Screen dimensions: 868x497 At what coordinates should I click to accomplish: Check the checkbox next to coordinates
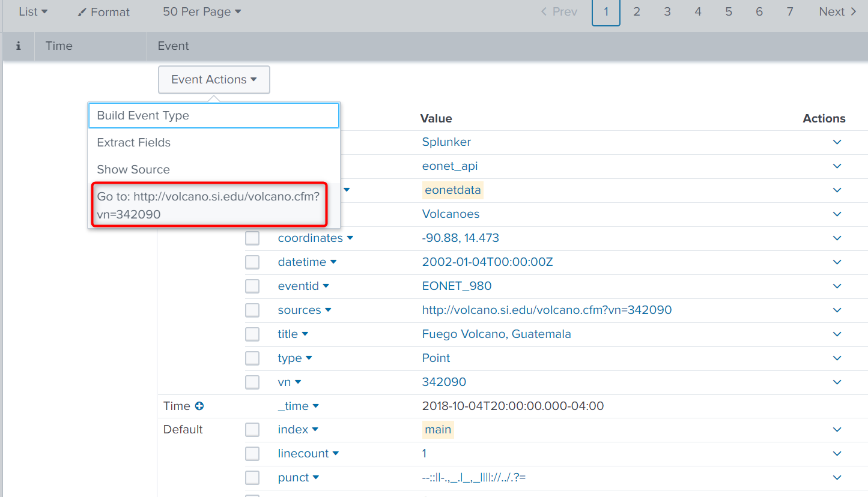pyautogui.click(x=252, y=238)
